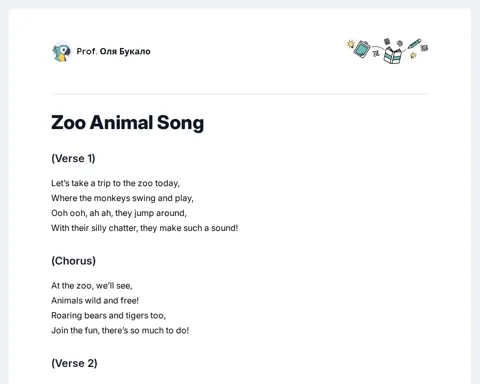Viewport: 480px width, 384px height.
Task: Click the (Verse 1) heading
Action: point(73,158)
